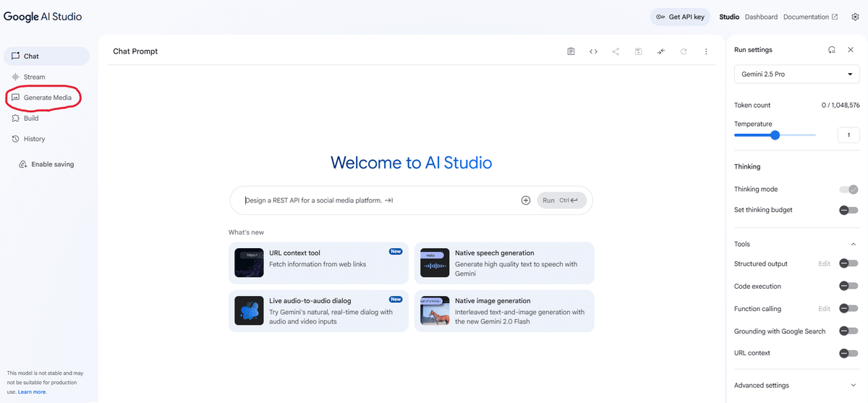
Task: Toggle Structured output switch
Action: [848, 264]
